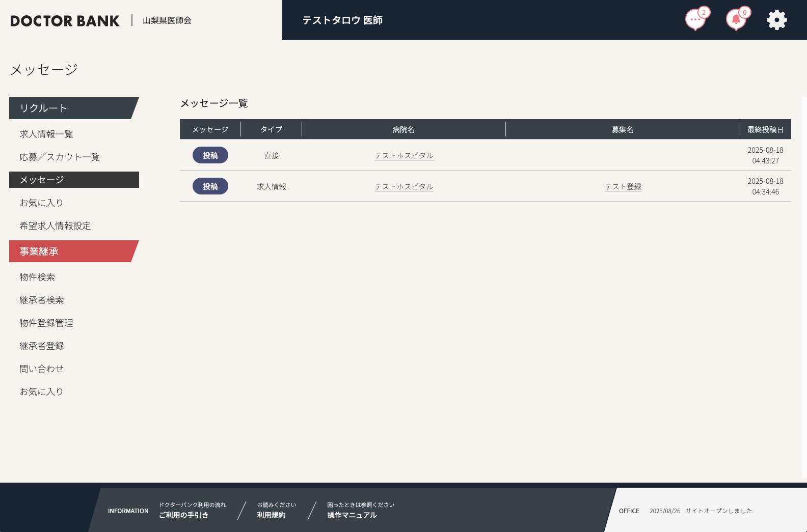Click 投稿 button for the 求人情報 message
The image size is (807, 532).
coord(210,186)
